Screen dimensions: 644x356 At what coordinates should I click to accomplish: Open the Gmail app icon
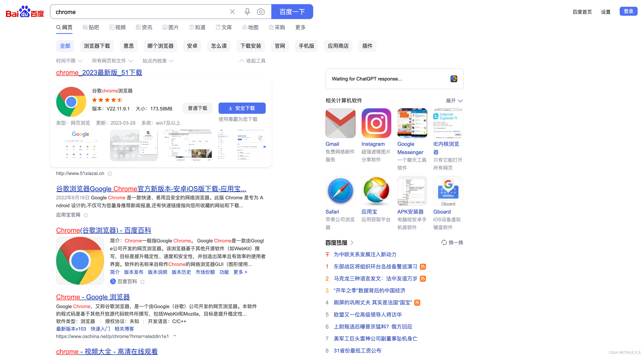(340, 123)
